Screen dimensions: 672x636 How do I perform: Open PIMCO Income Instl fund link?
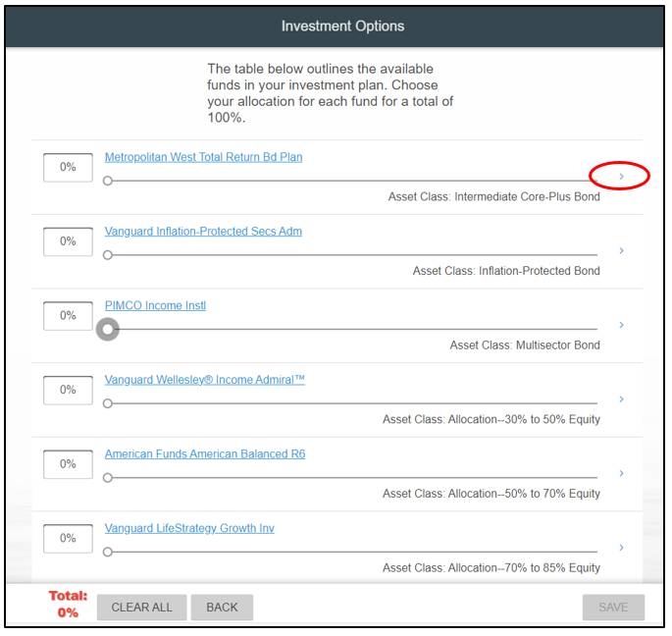(x=155, y=305)
